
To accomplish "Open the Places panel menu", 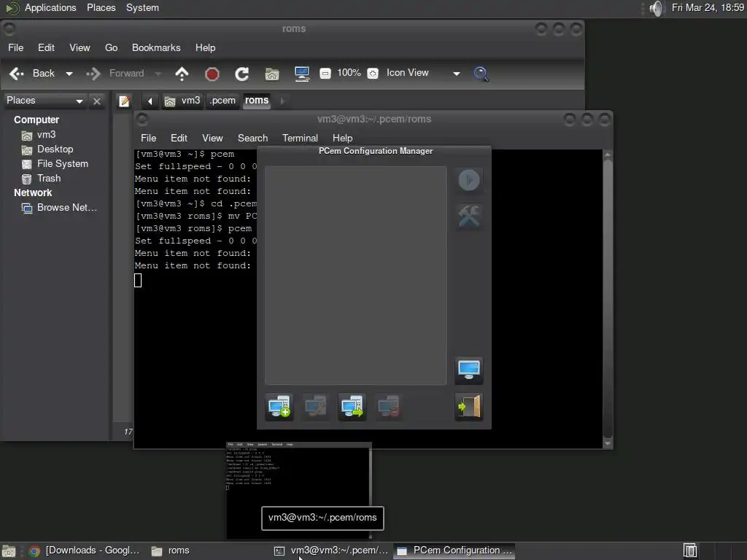I will pyautogui.click(x=101, y=8).
